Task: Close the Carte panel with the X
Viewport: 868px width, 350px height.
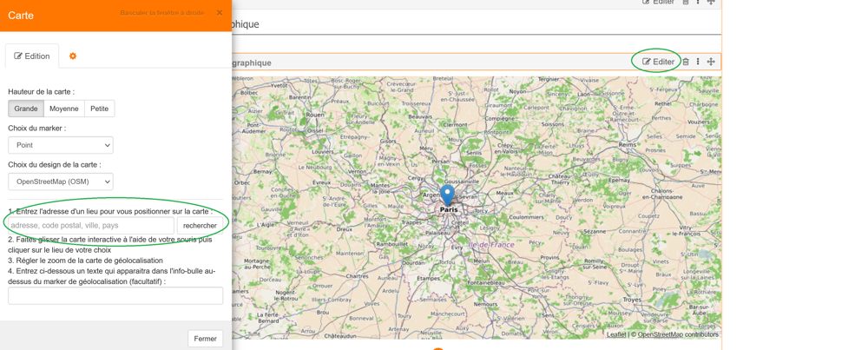Action: [220, 13]
